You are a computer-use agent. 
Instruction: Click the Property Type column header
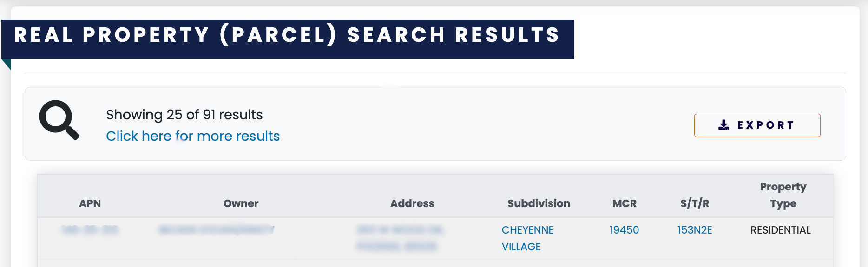pos(783,195)
